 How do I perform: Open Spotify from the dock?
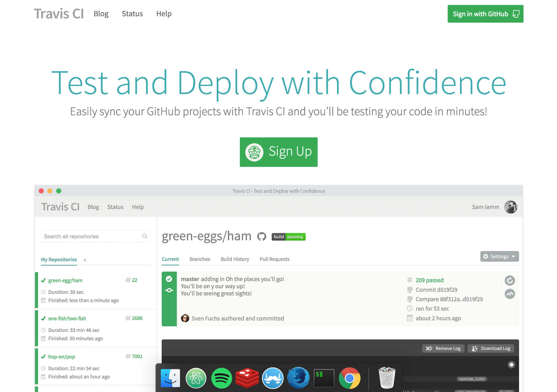click(x=222, y=378)
